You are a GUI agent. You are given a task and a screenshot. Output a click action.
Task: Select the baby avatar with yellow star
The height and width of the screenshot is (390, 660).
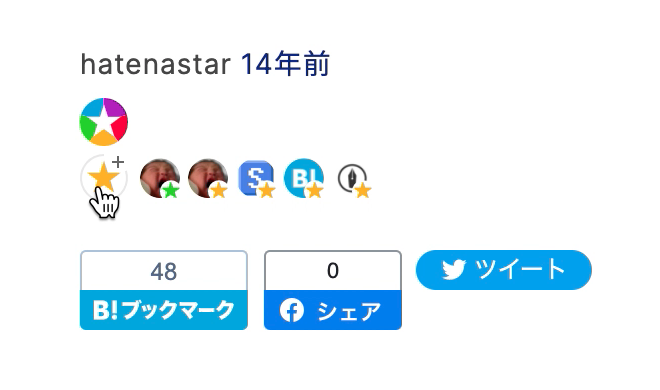(208, 178)
